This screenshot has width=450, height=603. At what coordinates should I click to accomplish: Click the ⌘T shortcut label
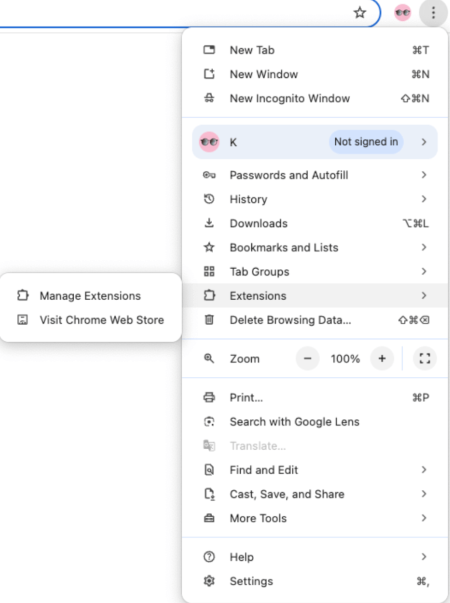[420, 50]
